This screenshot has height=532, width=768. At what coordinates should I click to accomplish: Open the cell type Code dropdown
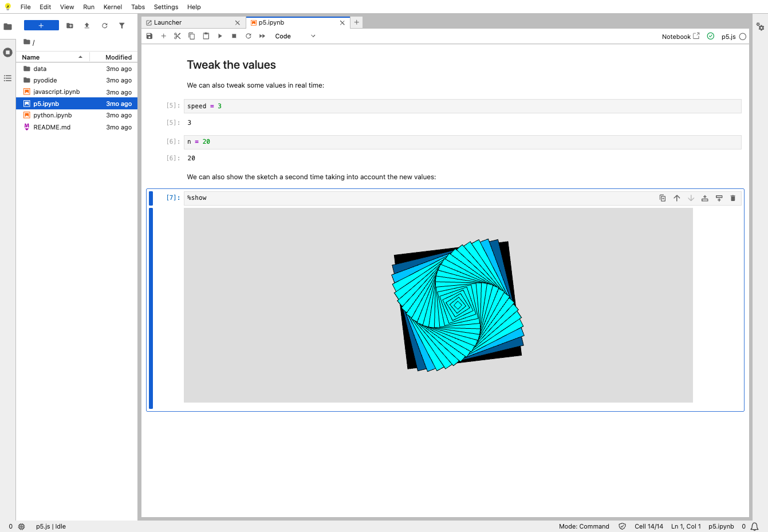295,36
